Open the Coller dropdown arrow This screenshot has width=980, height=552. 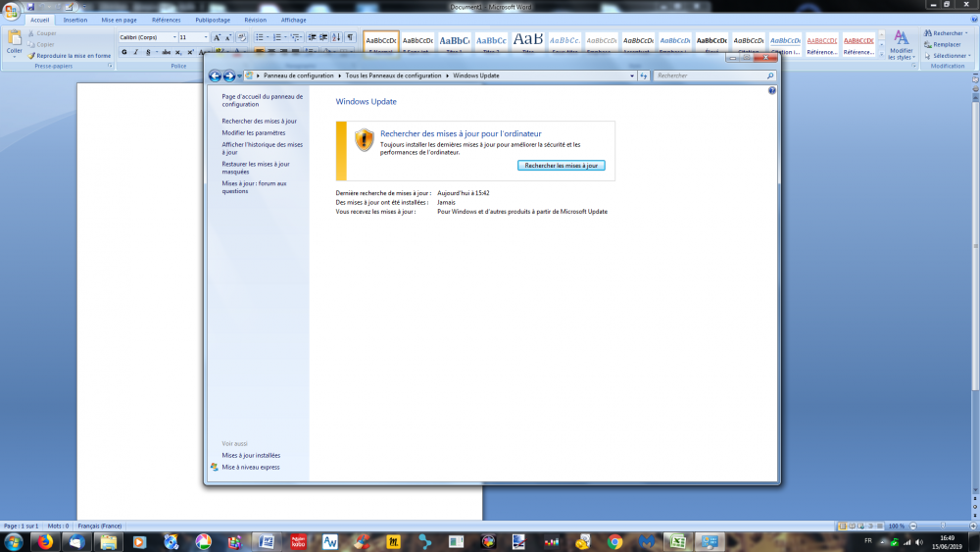pos(14,55)
